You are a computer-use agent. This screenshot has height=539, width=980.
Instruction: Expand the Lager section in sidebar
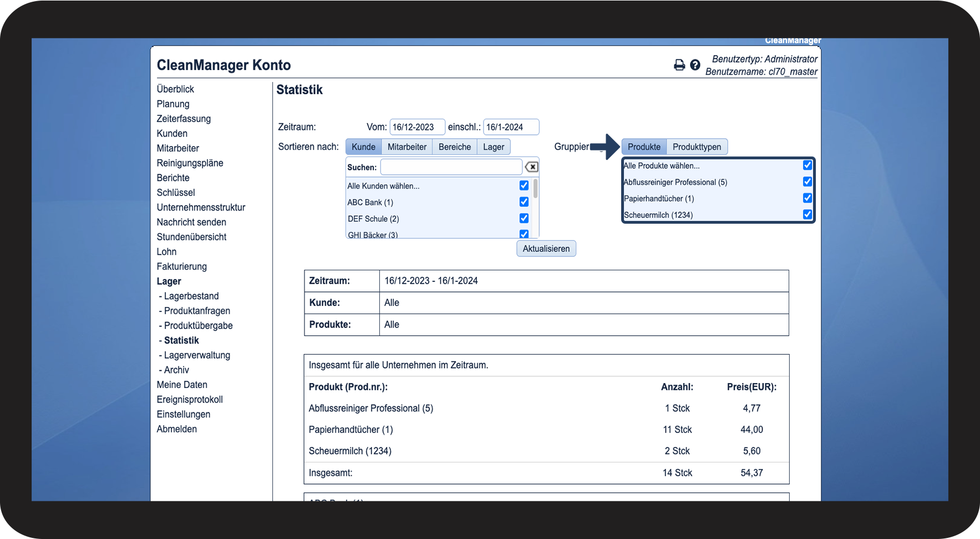(x=169, y=281)
